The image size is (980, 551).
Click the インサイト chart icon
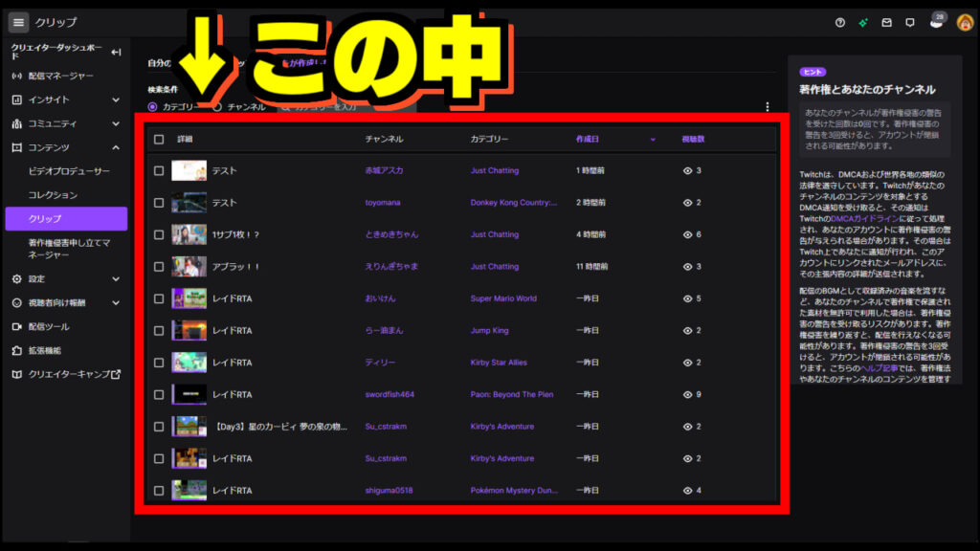[x=17, y=99]
